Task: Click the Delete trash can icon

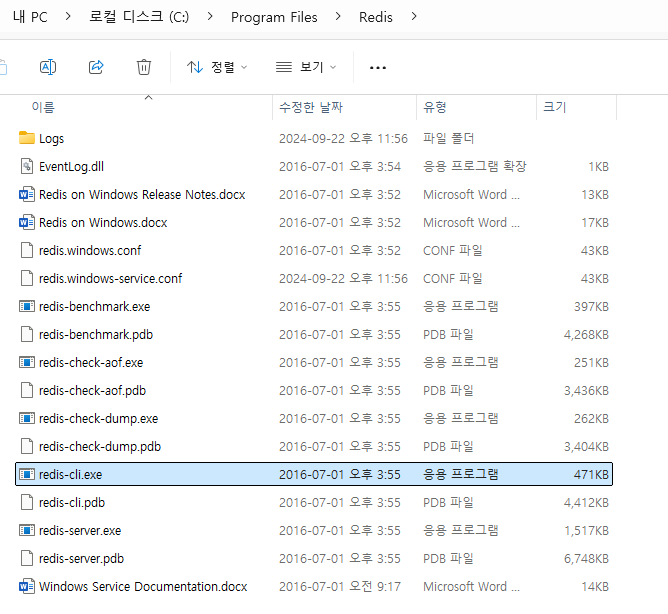Action: (144, 67)
